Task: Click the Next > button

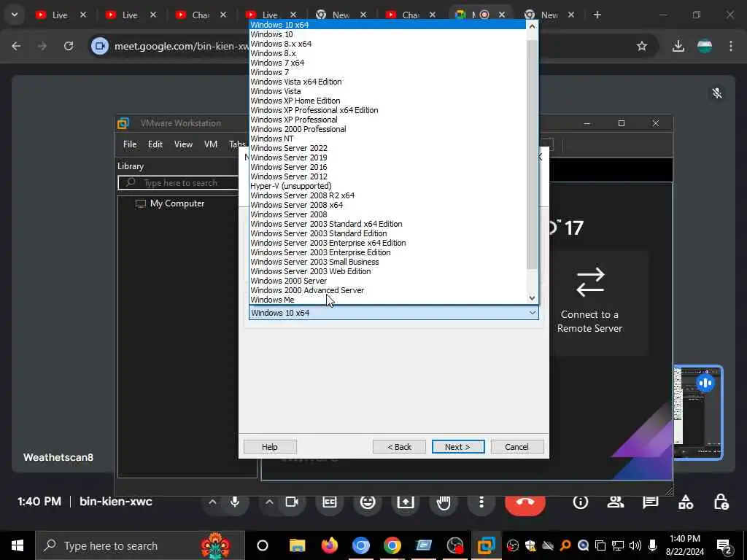Action: click(x=458, y=447)
